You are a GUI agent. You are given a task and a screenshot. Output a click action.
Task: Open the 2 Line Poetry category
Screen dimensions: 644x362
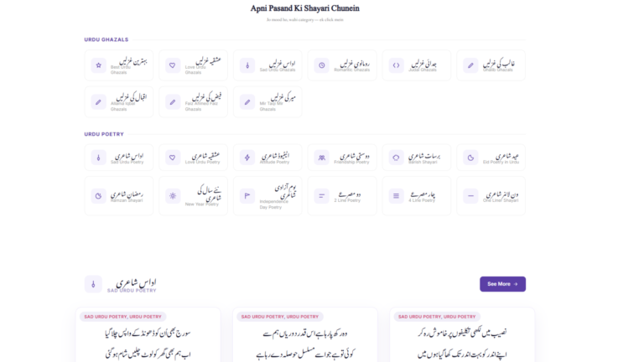(342, 196)
